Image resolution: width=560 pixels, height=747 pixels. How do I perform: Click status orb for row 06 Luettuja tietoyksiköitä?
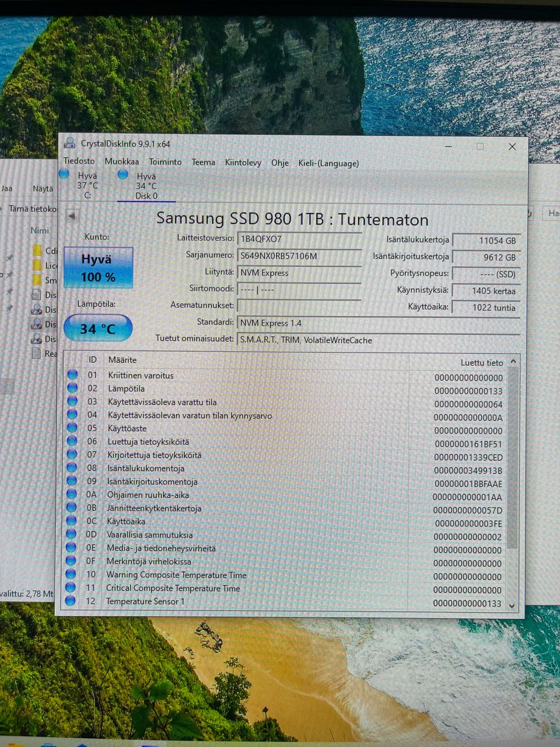72,441
